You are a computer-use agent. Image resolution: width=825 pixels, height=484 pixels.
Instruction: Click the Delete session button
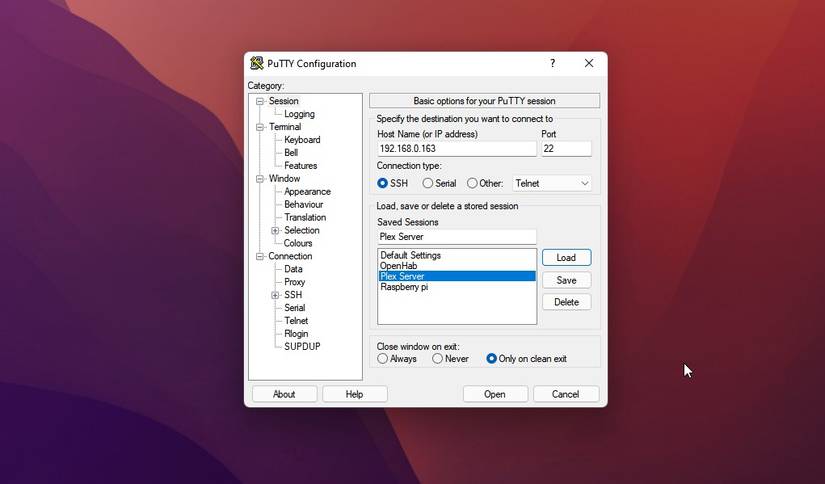click(567, 302)
